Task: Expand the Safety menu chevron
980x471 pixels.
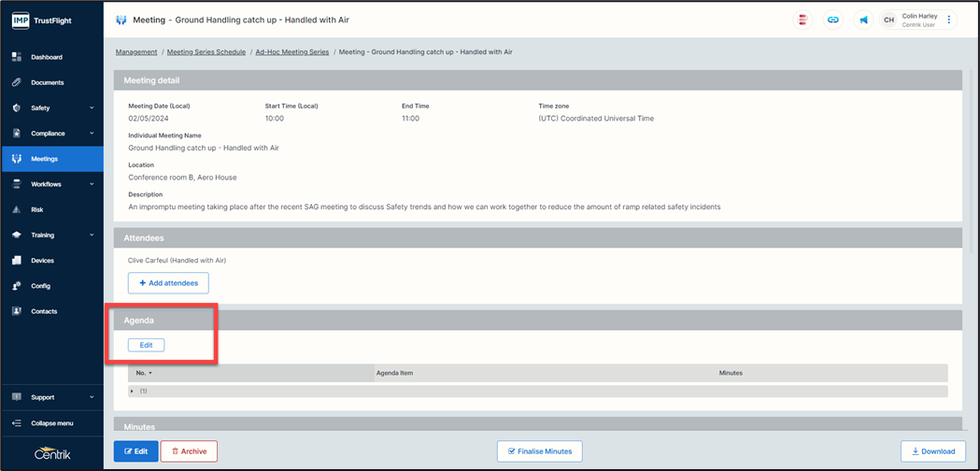Action: point(92,108)
